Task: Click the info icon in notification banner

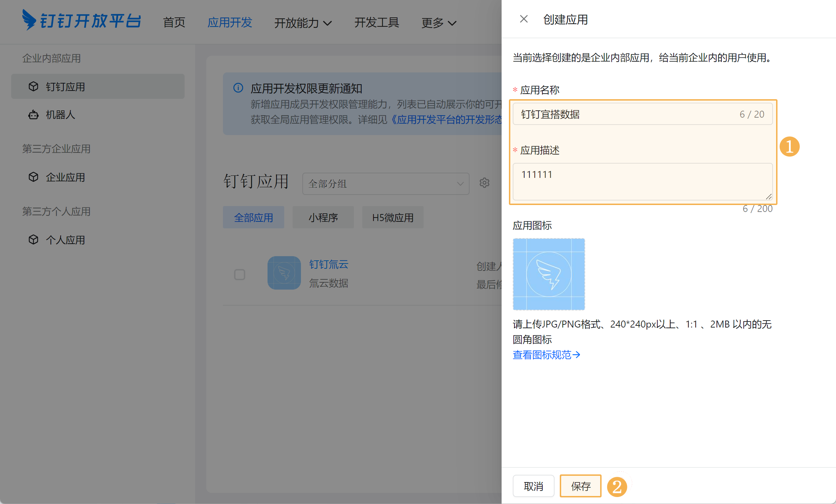Action: (x=238, y=88)
